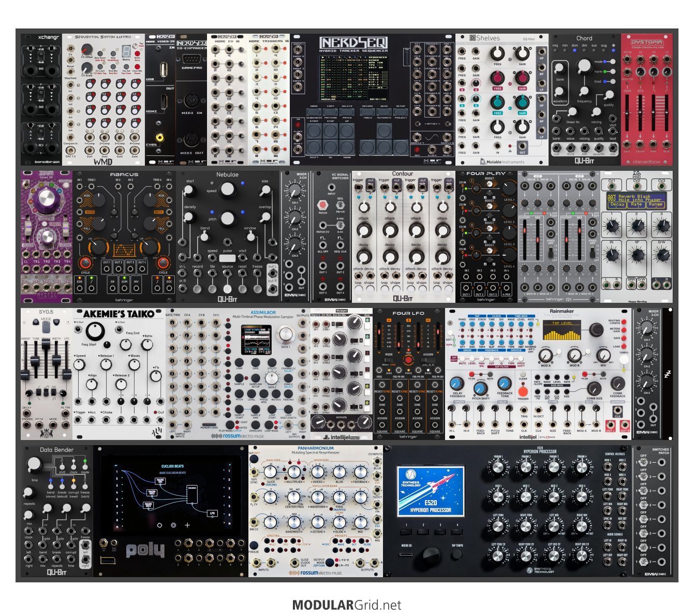Click the density knob on Nebulae
The width and height of the screenshot is (694, 616).
190,216
